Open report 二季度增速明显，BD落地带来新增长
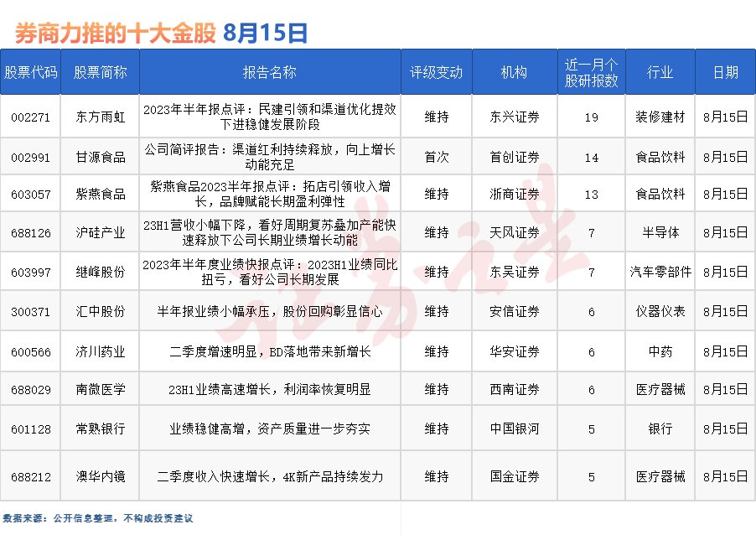 [270, 351]
